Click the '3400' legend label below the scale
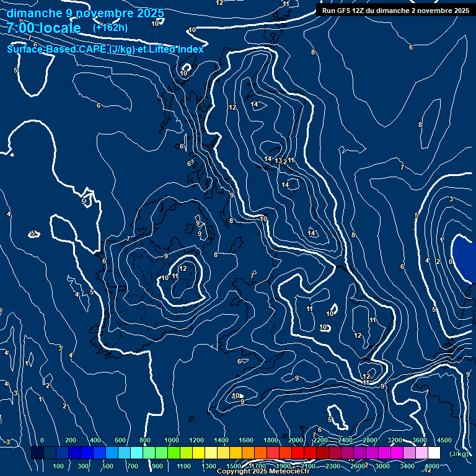This screenshot has height=476, width=476. pyautogui.click(x=407, y=466)
